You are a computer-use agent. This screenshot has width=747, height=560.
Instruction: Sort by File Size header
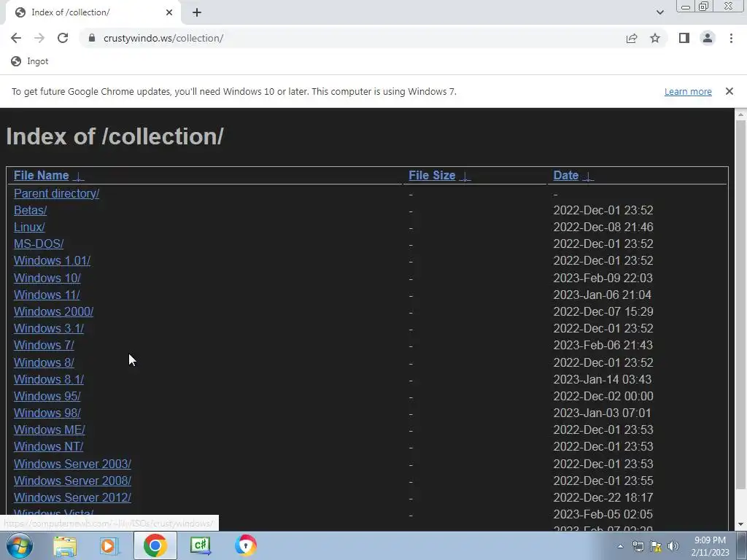[432, 175]
